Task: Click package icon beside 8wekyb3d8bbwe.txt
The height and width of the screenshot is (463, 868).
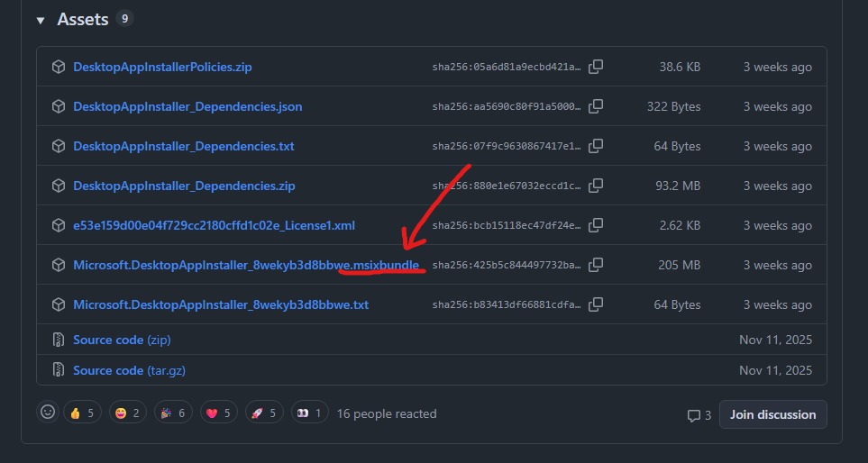Action: (58, 304)
